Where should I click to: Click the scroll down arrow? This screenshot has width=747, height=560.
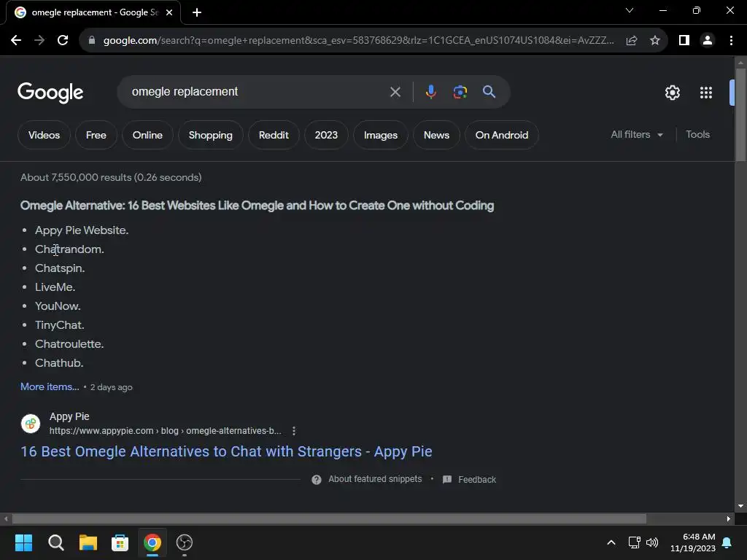740,506
